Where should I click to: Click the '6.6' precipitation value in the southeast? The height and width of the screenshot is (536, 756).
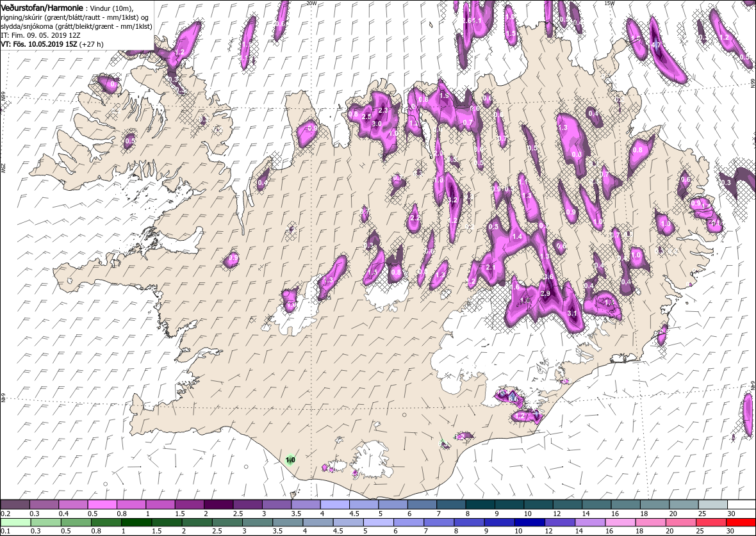(513, 398)
